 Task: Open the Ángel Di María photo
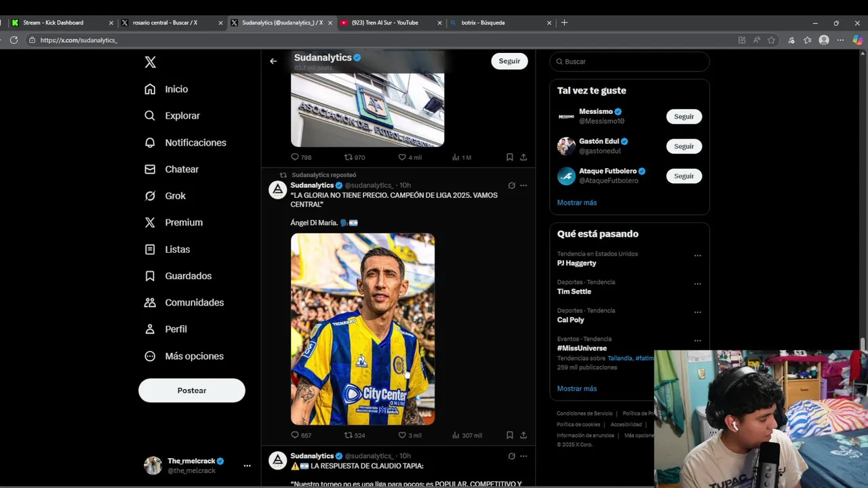click(x=363, y=329)
